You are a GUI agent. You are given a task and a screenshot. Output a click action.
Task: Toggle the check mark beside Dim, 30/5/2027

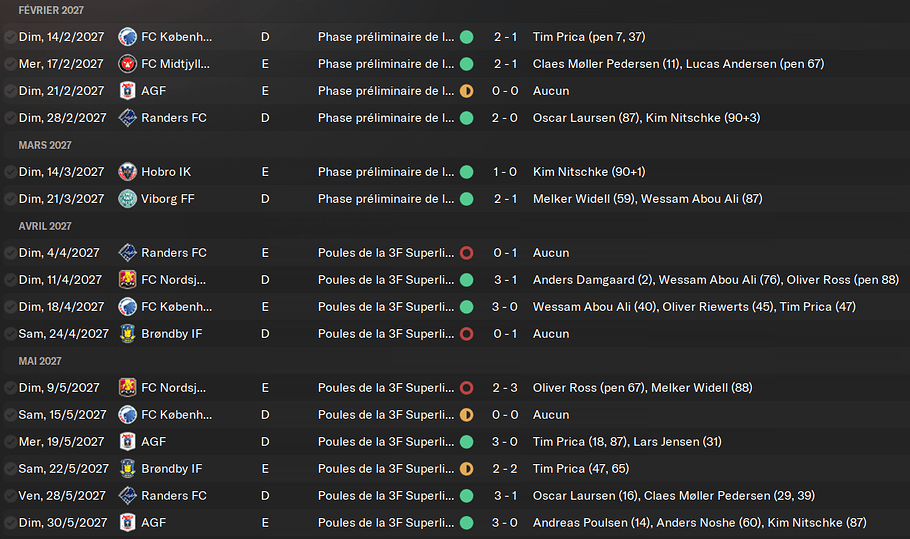[10, 523]
